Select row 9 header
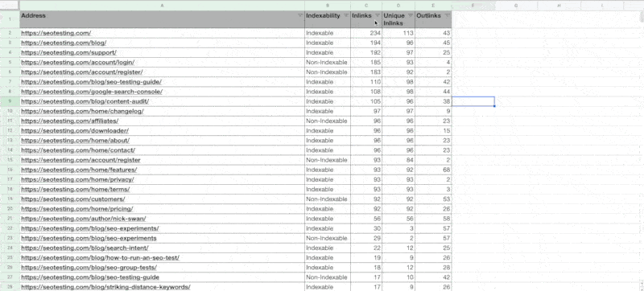 coord(10,101)
